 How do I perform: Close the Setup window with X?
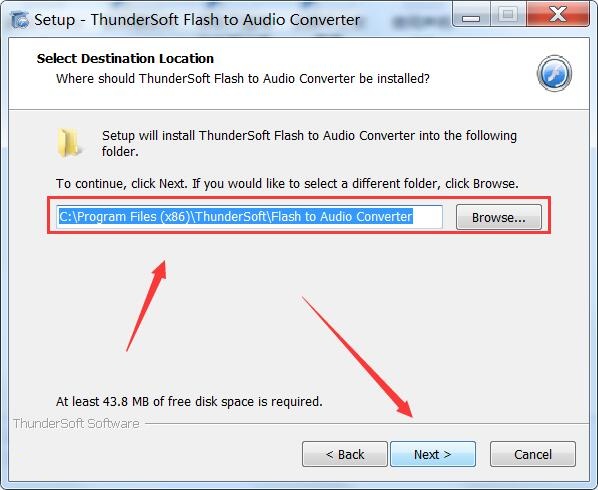[x=558, y=15]
